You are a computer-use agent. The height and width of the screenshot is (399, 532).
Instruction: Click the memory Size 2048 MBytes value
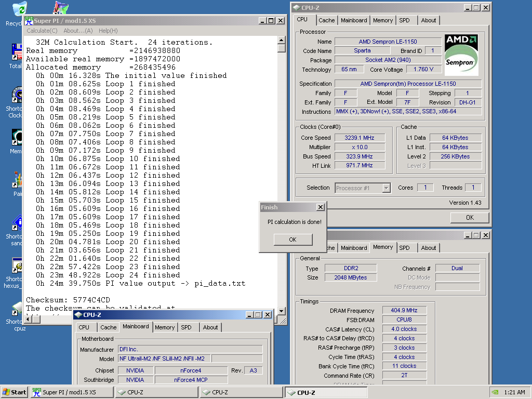pyautogui.click(x=351, y=277)
